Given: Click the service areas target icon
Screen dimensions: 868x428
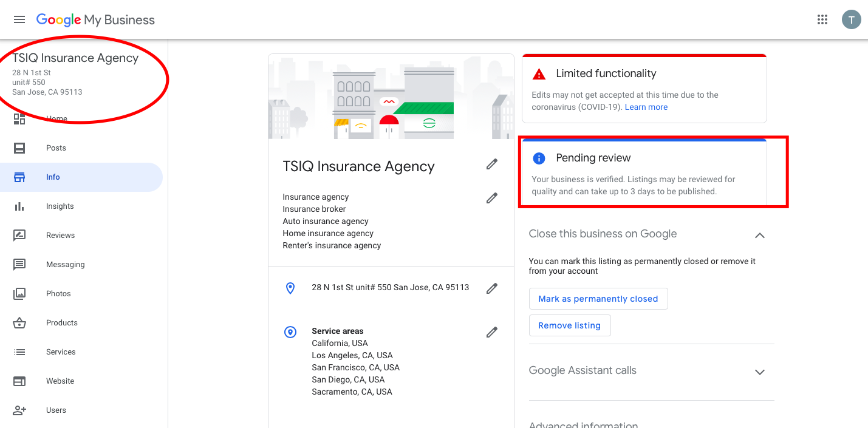Looking at the screenshot, I should (x=290, y=332).
